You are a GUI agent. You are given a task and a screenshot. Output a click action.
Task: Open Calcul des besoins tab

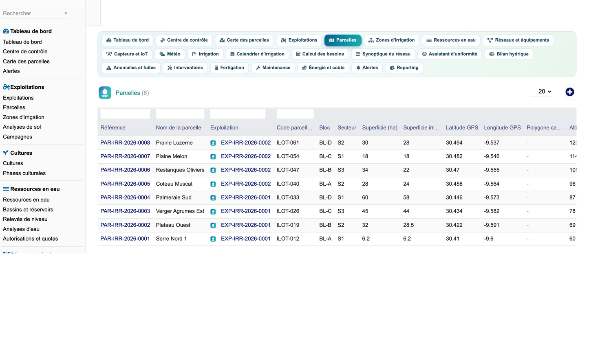pyautogui.click(x=320, y=54)
